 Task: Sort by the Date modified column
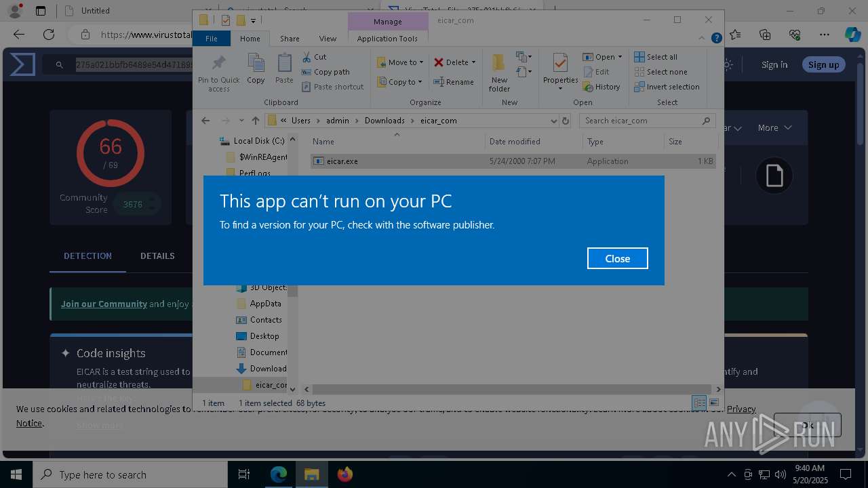(534, 142)
